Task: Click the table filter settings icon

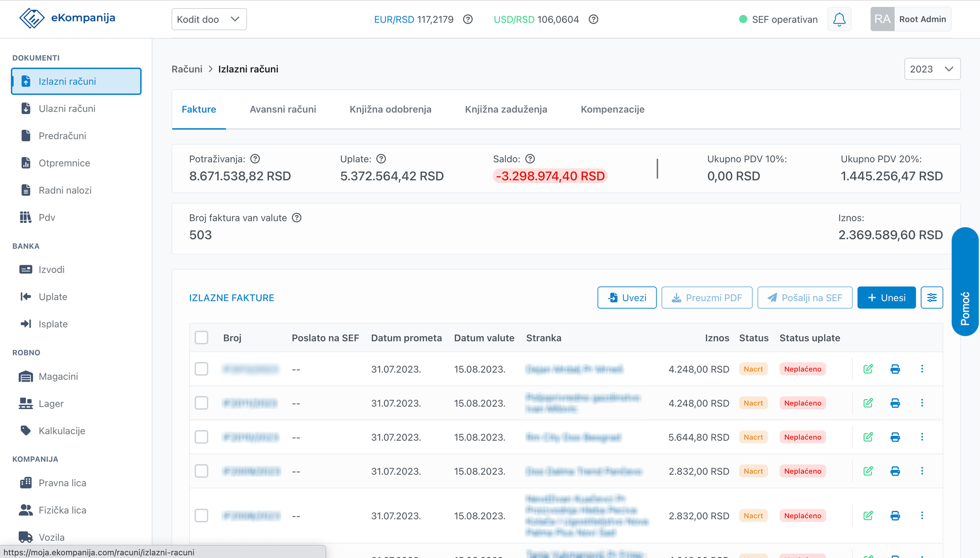Action: (x=932, y=298)
